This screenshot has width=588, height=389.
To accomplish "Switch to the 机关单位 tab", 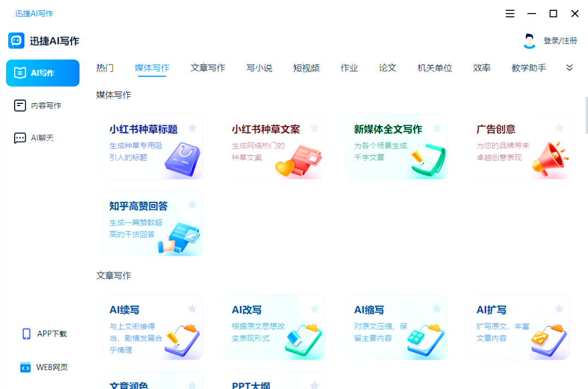I will pos(434,68).
